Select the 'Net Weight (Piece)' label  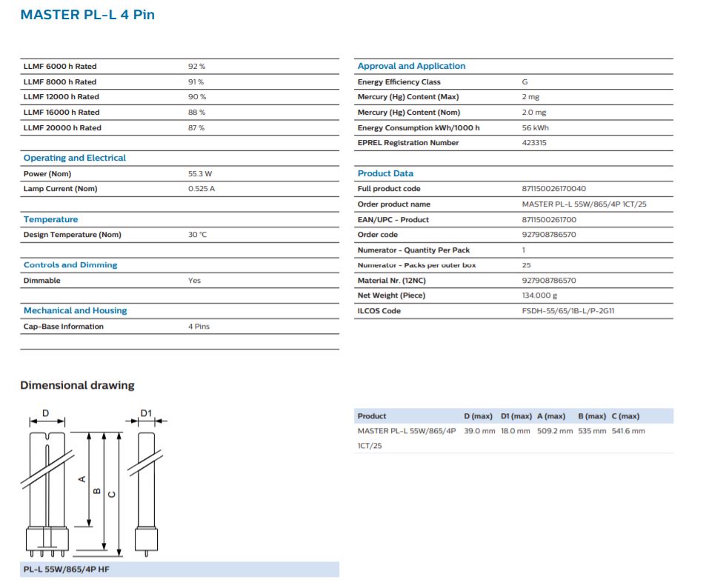point(391,295)
